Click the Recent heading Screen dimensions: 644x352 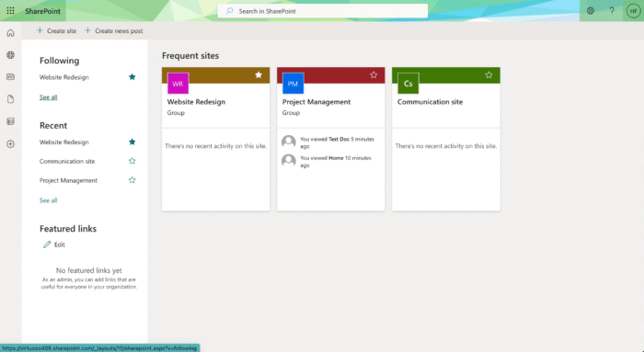(x=53, y=126)
